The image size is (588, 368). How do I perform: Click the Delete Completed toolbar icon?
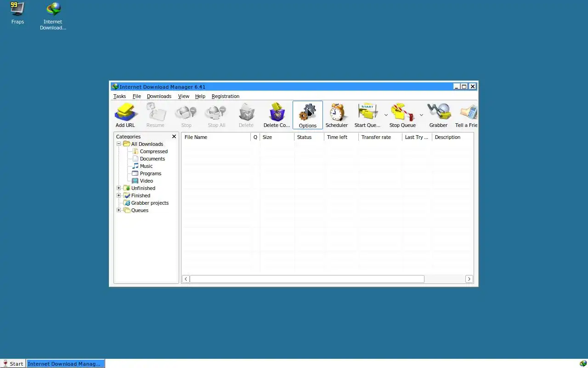pos(277,115)
